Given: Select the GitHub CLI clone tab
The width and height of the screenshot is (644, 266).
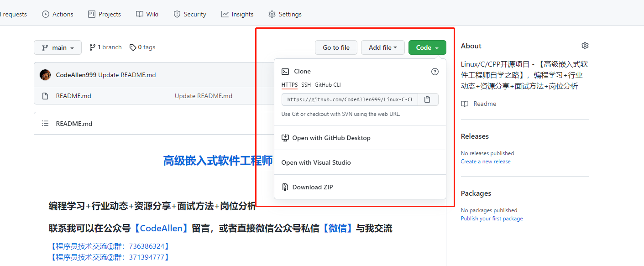Looking at the screenshot, I should (x=328, y=85).
